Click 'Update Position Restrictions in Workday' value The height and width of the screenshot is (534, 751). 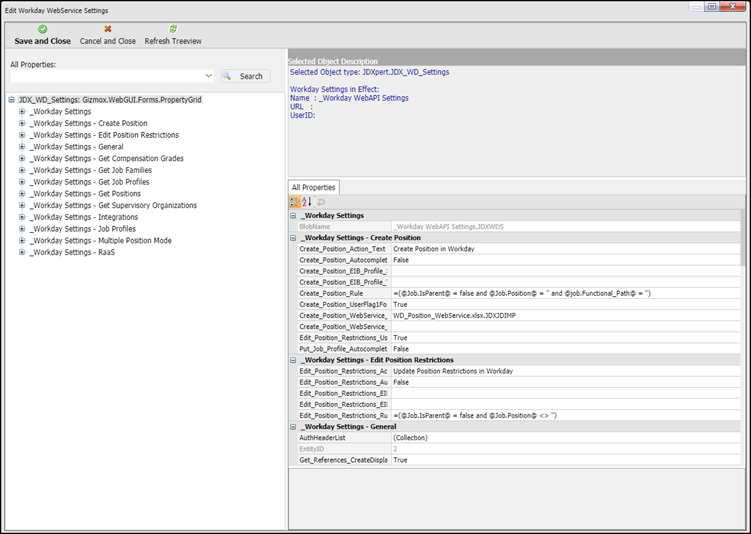tap(566, 371)
